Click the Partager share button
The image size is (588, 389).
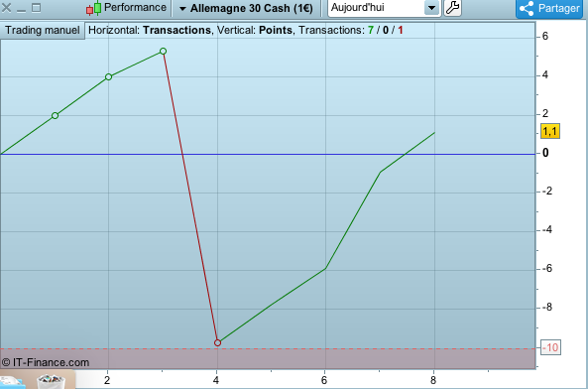(549, 8)
